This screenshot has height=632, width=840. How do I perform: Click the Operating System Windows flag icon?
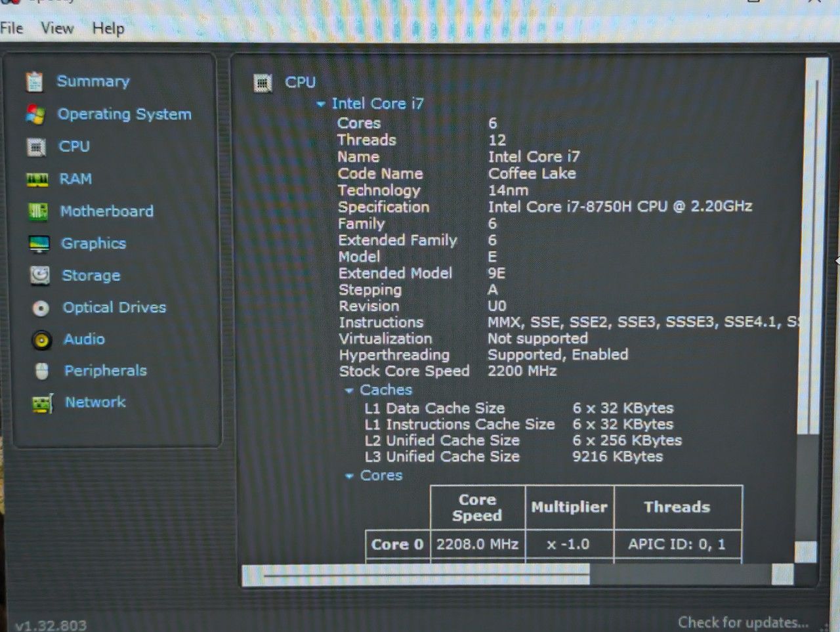pyautogui.click(x=35, y=114)
